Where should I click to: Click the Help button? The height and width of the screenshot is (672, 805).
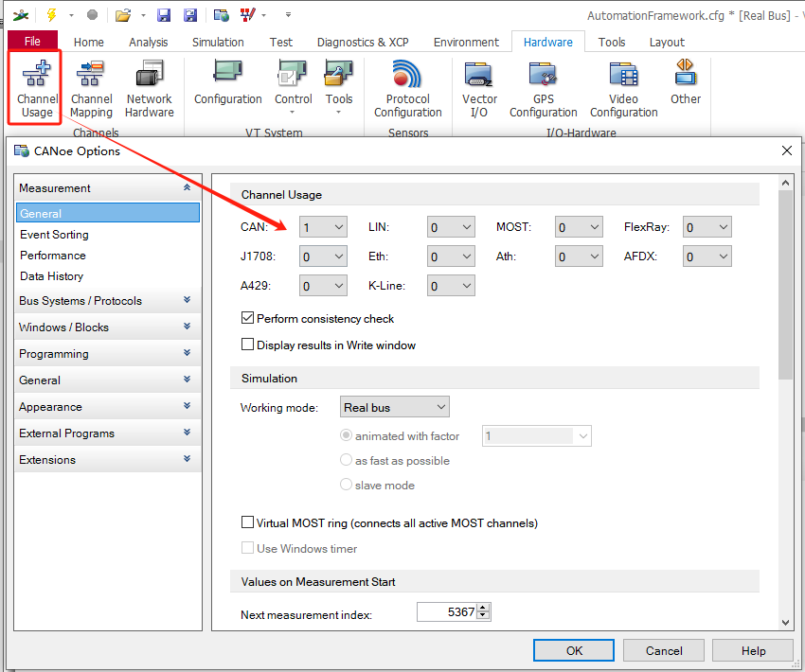753,650
